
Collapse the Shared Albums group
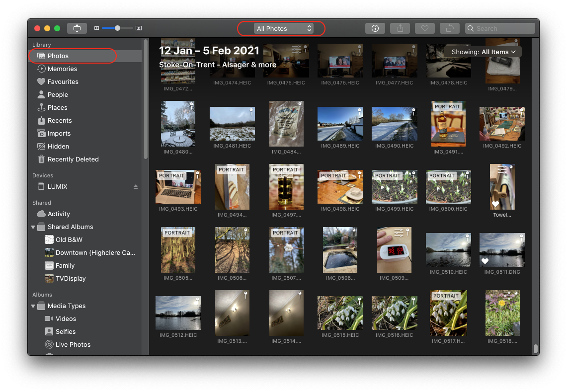[x=33, y=227]
